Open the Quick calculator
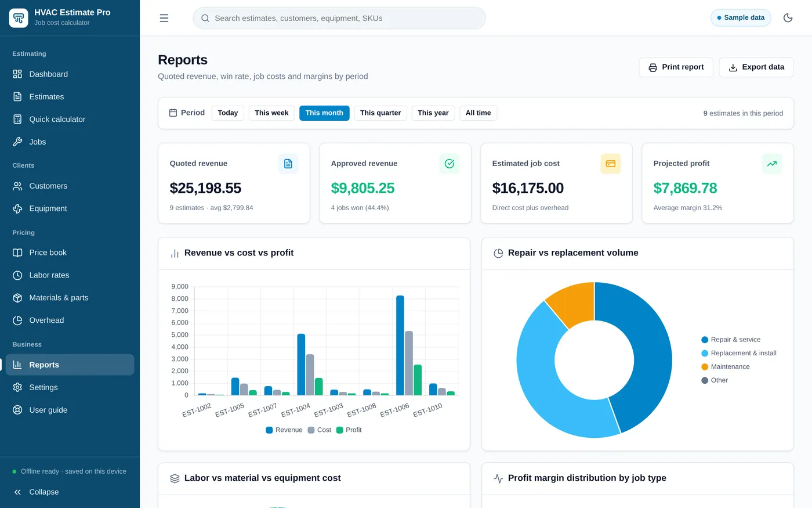This screenshot has height=508, width=812. tap(70, 119)
